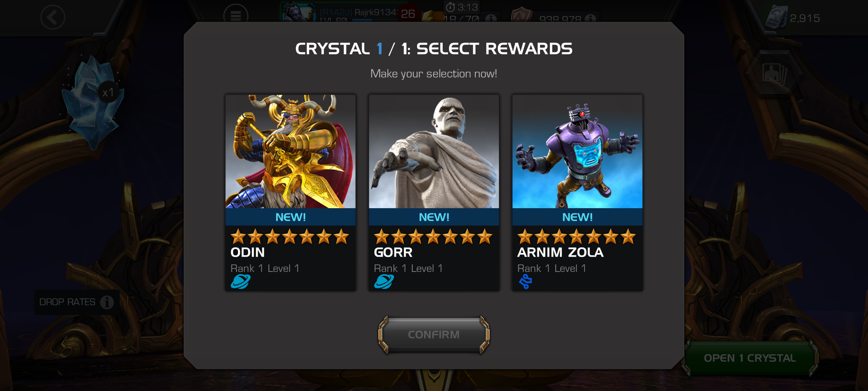The height and width of the screenshot is (391, 868).
Task: Tap the back arrow icon
Action: click(x=53, y=17)
